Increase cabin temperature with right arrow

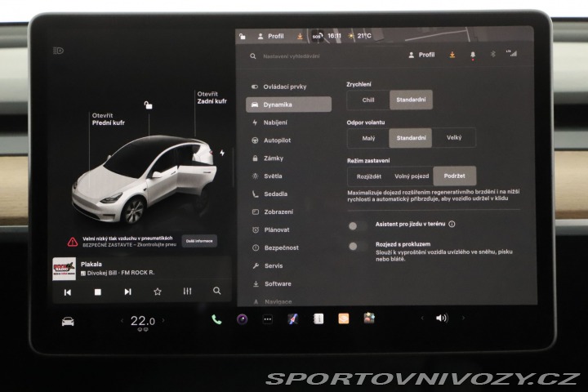[x=163, y=321]
